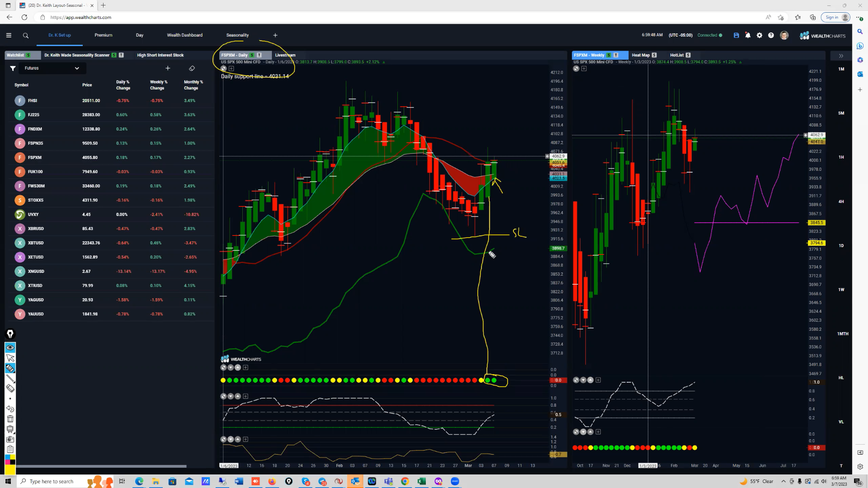Toggle the eye visibility of annotations
This screenshot has width=868, height=488.
pos(10,347)
